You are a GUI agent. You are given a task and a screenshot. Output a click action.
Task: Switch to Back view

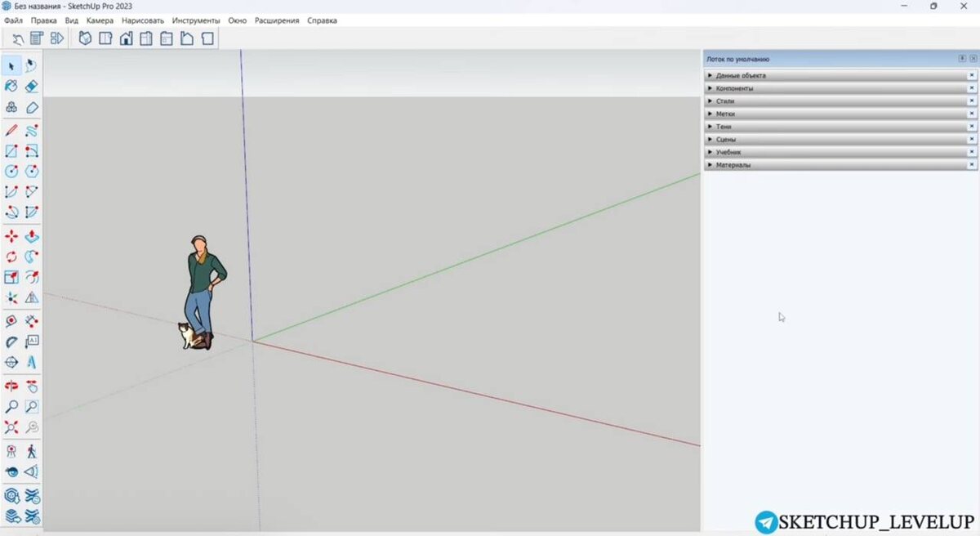pyautogui.click(x=167, y=38)
